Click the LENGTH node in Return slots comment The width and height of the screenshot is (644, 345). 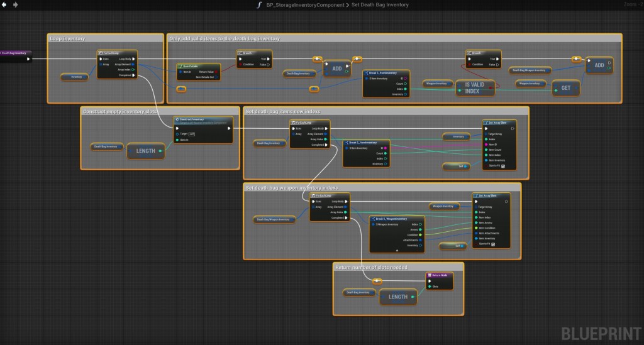tap(397, 297)
